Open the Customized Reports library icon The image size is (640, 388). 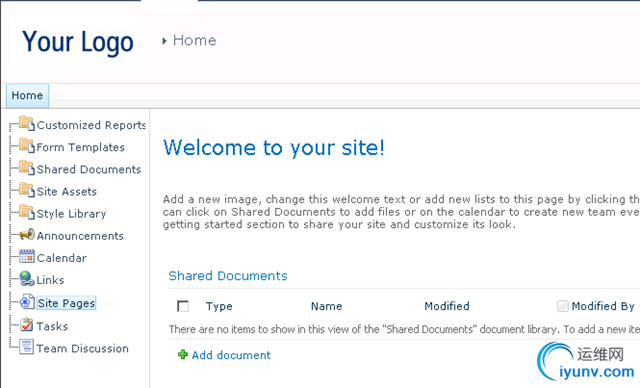[27, 123]
